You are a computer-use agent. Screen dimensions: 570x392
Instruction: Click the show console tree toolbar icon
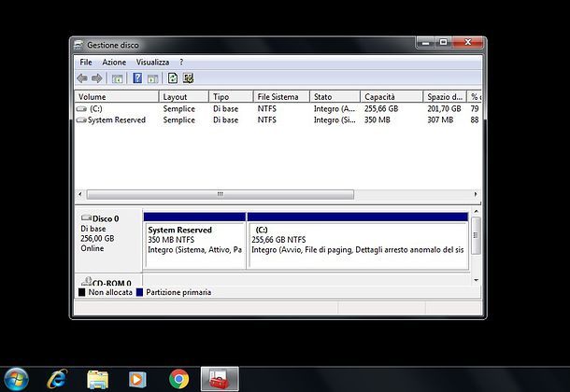click(117, 78)
